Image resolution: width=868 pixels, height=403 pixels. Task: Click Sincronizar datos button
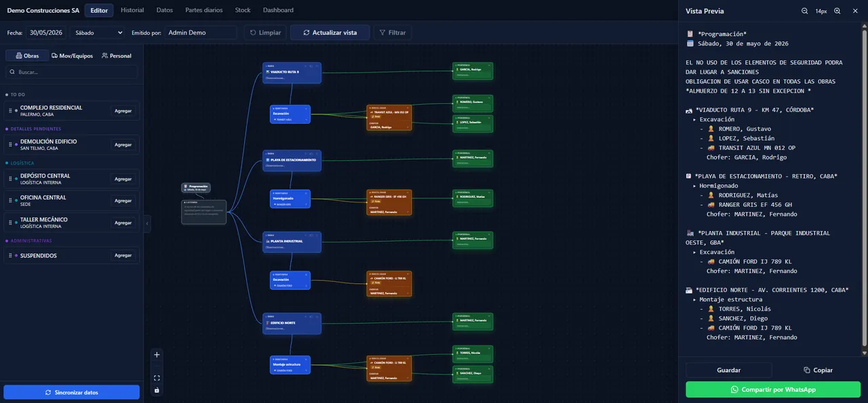(71, 392)
